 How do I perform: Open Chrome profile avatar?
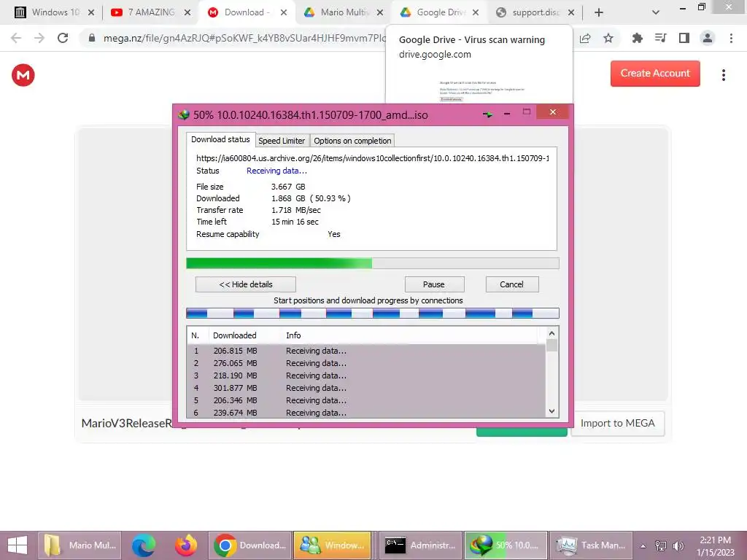708,38
